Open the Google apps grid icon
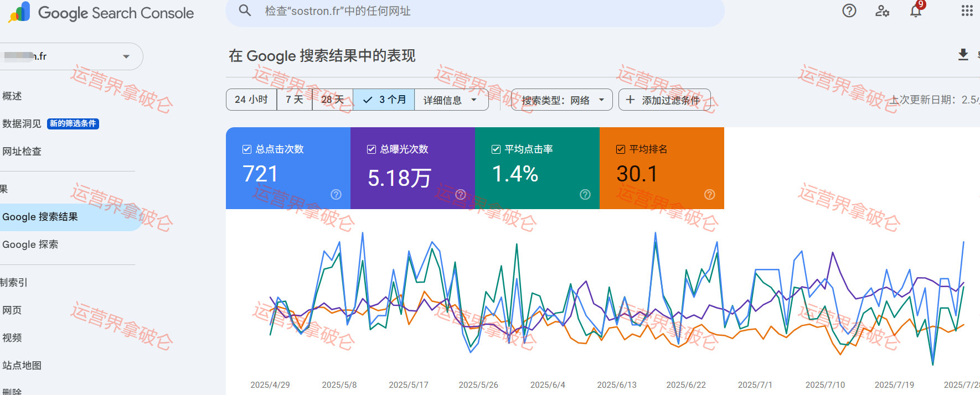 (x=967, y=11)
